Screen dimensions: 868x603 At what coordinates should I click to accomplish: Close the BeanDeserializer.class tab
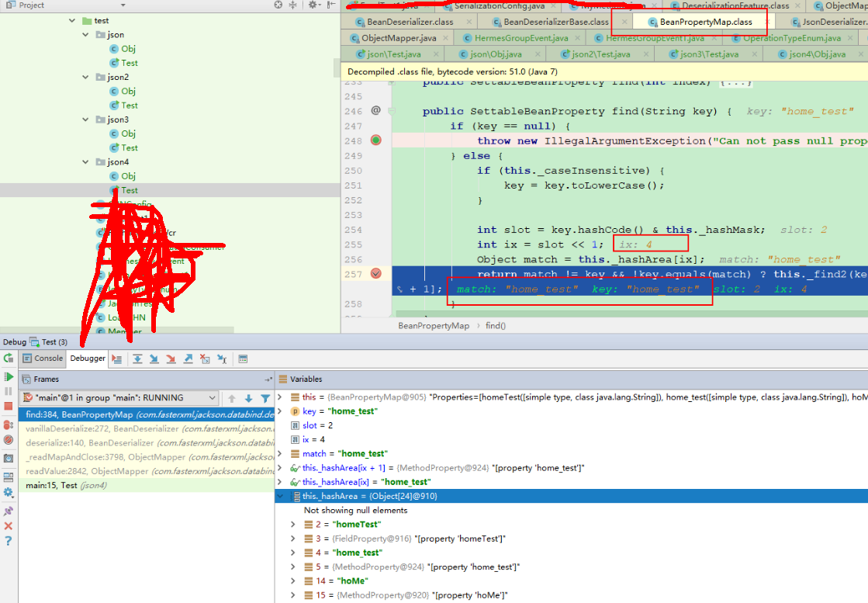[469, 23]
